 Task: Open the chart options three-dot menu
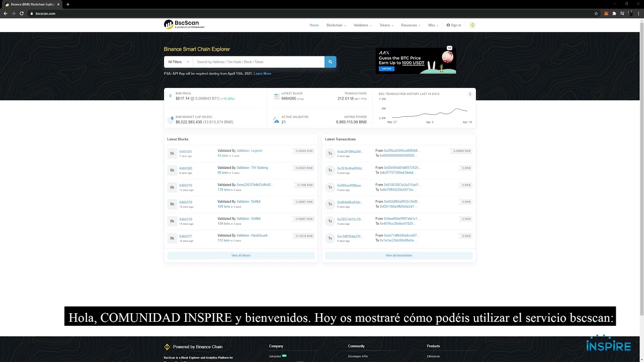[470, 94]
